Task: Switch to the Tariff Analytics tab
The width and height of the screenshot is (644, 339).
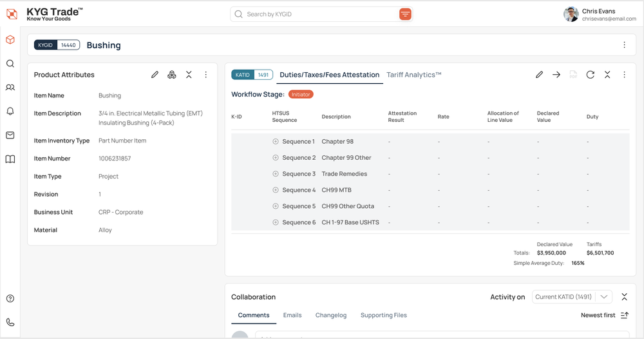Action: [413, 75]
